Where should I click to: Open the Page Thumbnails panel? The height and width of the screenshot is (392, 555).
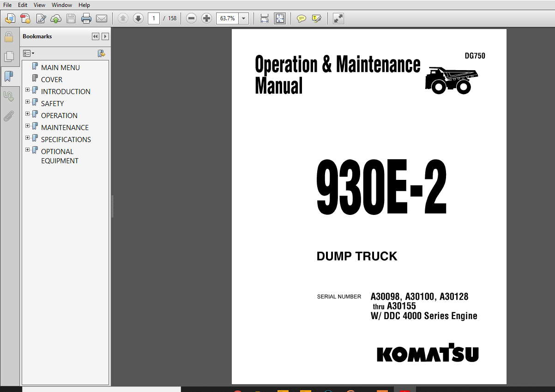8,57
